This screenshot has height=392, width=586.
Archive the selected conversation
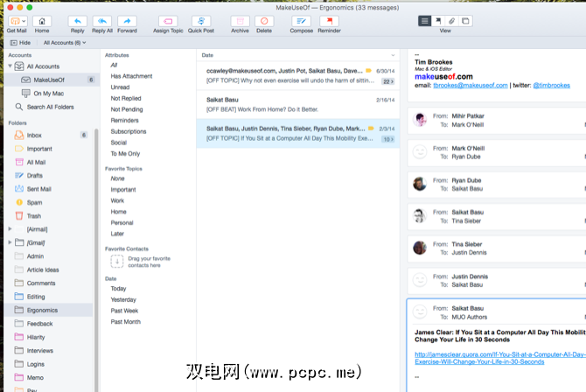(240, 21)
